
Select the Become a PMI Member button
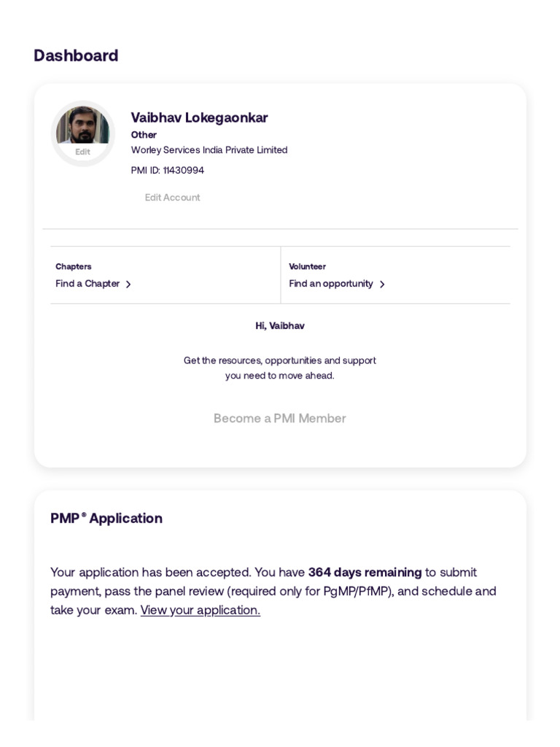(279, 418)
